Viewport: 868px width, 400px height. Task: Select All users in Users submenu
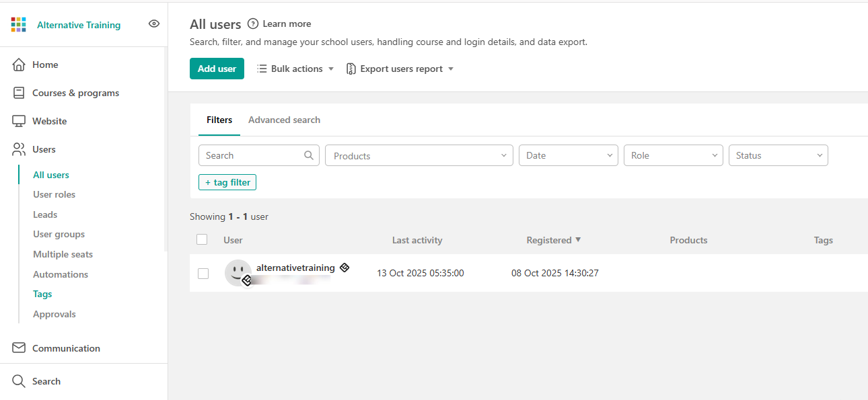coord(51,175)
